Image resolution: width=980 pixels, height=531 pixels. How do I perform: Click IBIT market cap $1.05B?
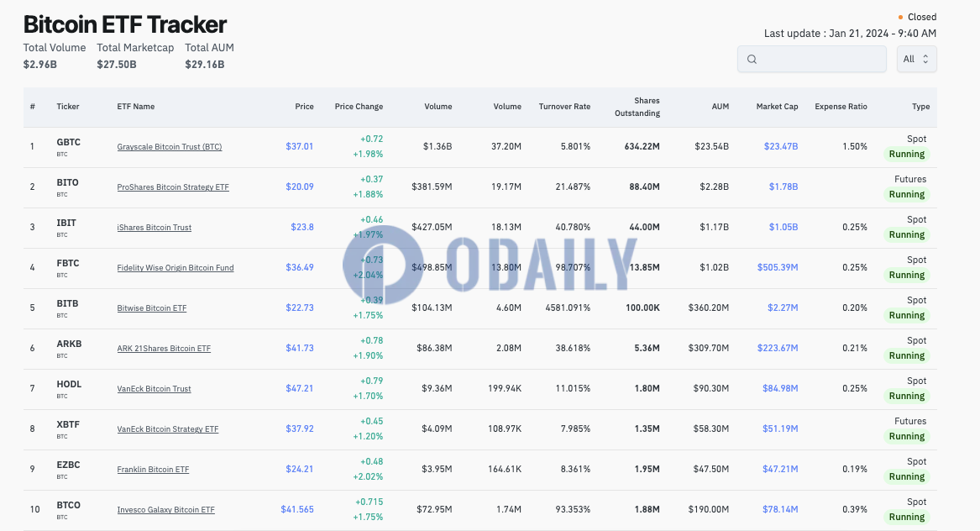tap(783, 227)
